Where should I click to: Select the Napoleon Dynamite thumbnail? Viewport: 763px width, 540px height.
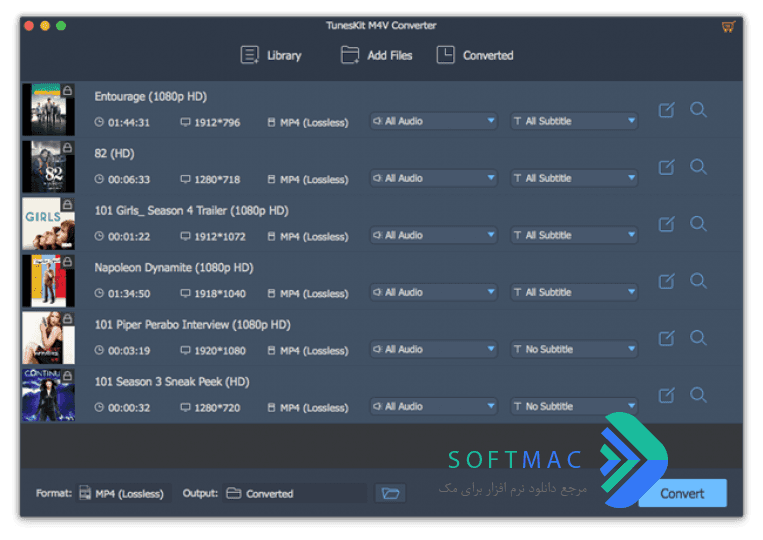[48, 280]
